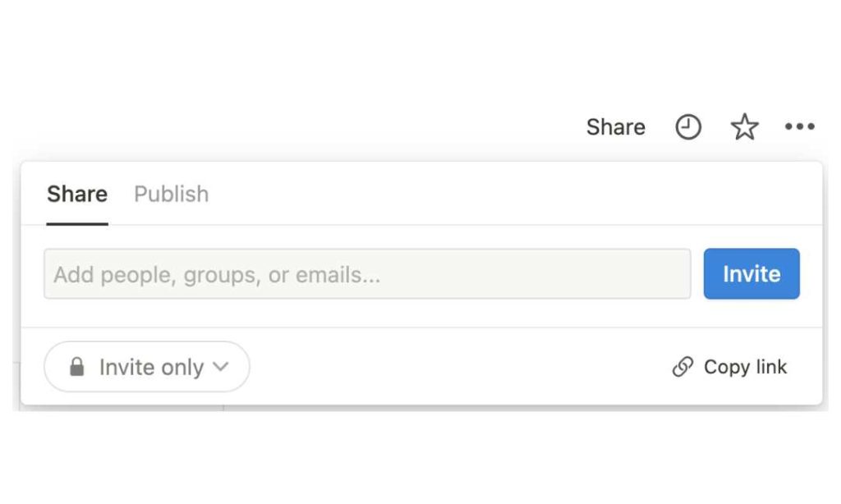Image resolution: width=841 pixels, height=504 pixels.
Task: Open general access settings pill labeled Invite only
Action: (x=146, y=367)
